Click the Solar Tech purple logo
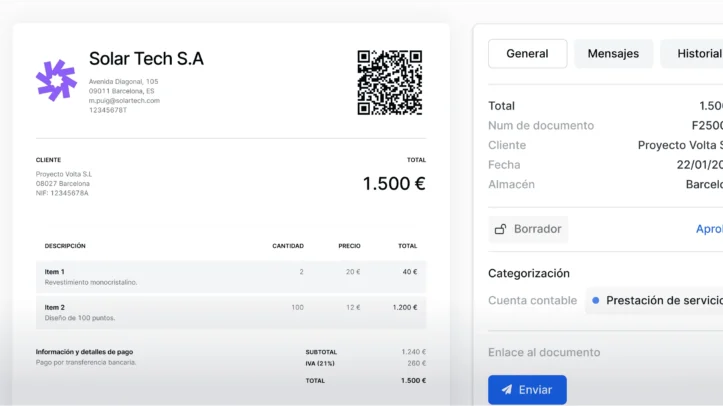The height and width of the screenshot is (406, 723). [56, 80]
